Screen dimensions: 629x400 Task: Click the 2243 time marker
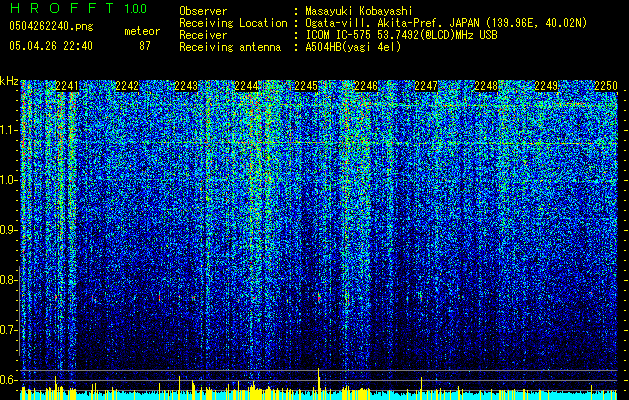click(x=186, y=86)
